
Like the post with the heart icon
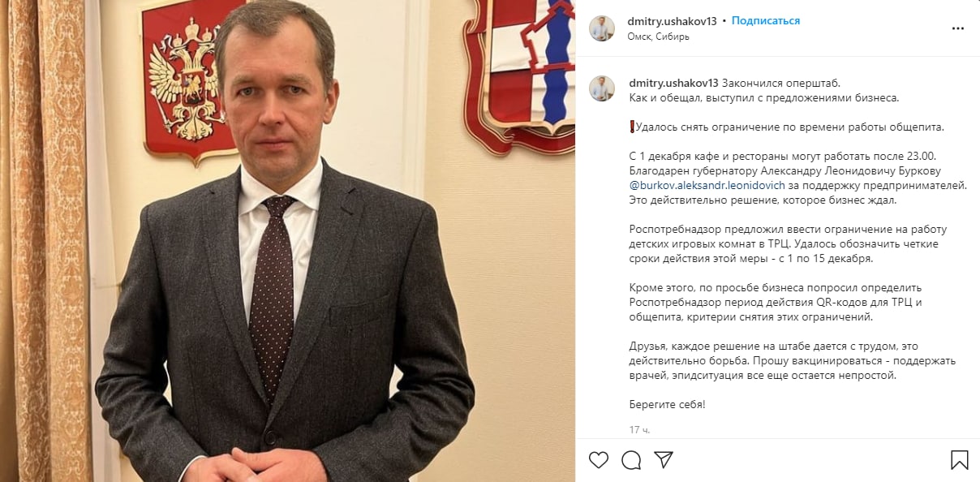(x=599, y=460)
